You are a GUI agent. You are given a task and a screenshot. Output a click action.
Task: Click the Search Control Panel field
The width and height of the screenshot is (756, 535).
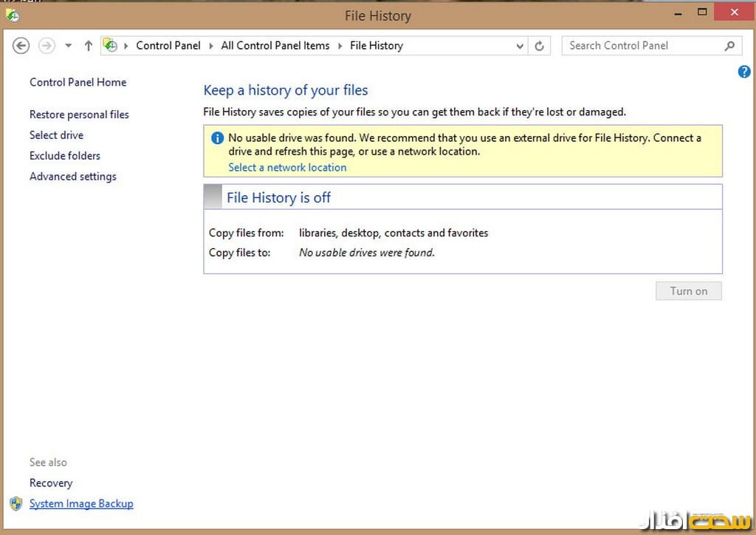[642, 46]
